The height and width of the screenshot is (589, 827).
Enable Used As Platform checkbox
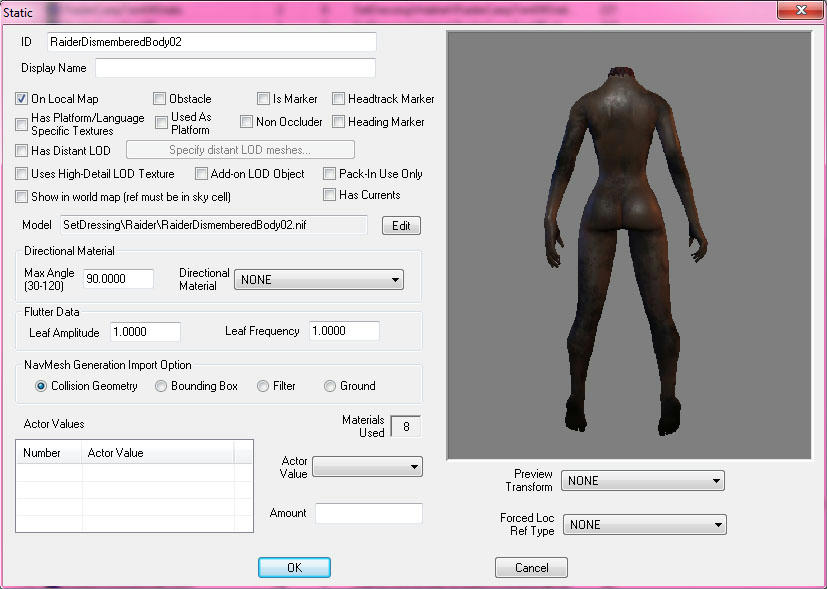161,122
